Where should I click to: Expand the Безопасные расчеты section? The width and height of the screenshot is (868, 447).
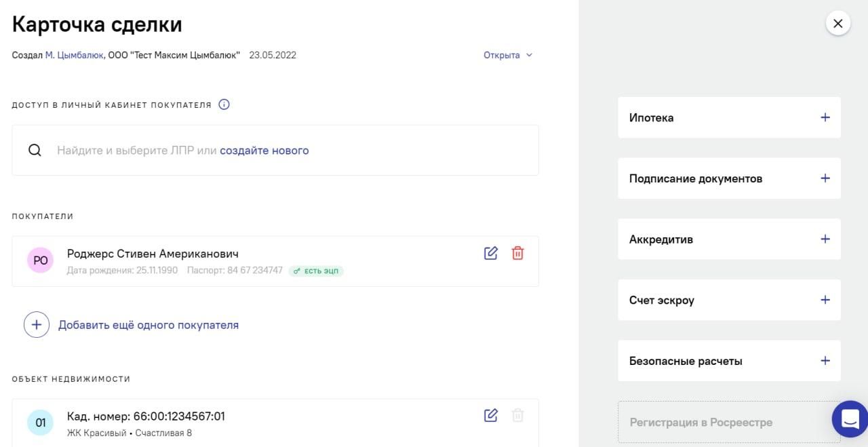[x=825, y=361]
